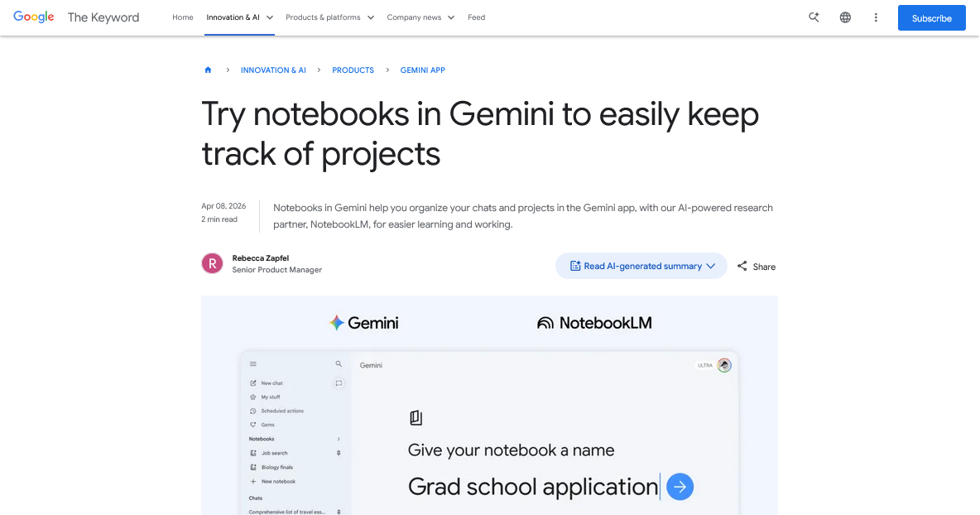Click The Keyword site title
Screen dimensions: 980x515
coord(103,17)
